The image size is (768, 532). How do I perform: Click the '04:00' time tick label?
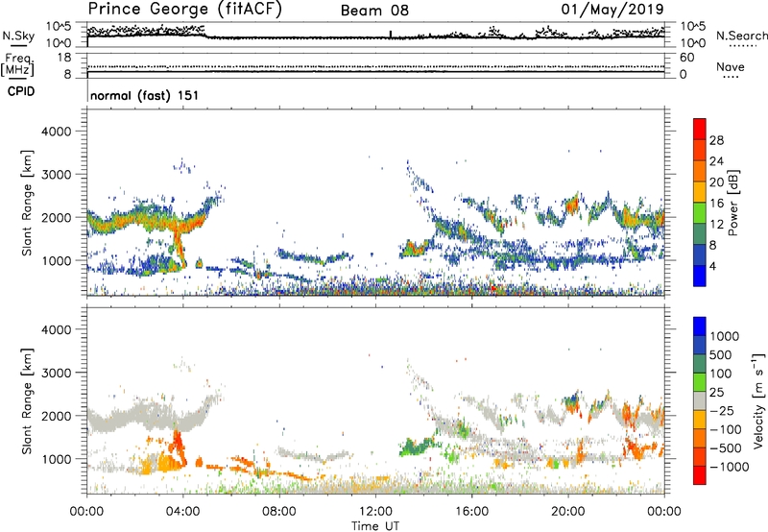click(x=182, y=512)
